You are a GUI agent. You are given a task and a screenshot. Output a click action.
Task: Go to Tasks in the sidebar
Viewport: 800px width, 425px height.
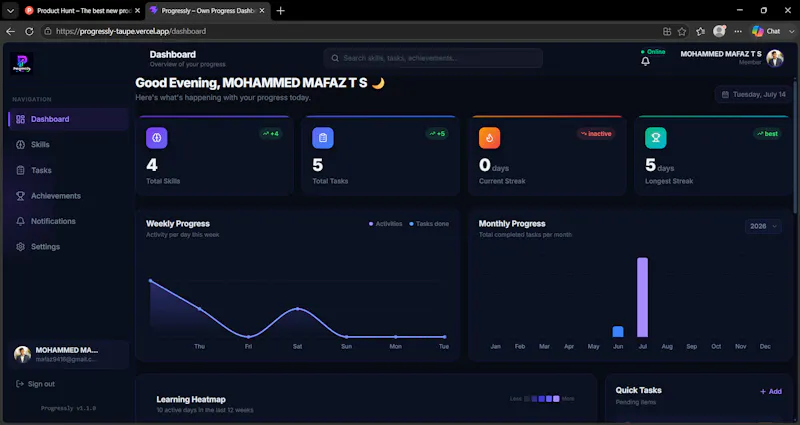click(x=68, y=170)
